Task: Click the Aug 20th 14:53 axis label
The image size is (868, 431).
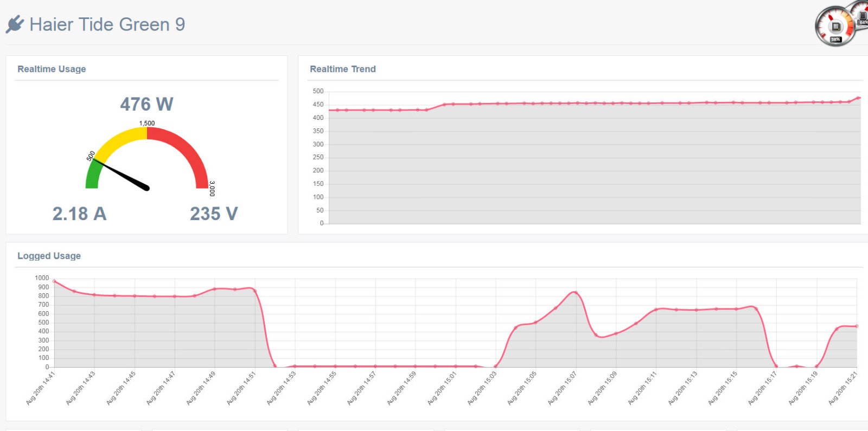Action: pos(281,388)
